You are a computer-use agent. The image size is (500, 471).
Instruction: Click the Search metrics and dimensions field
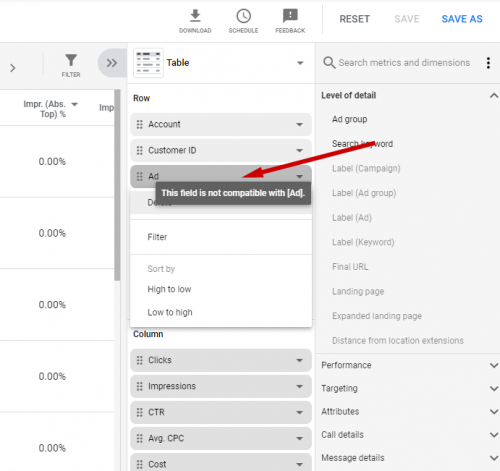(404, 63)
